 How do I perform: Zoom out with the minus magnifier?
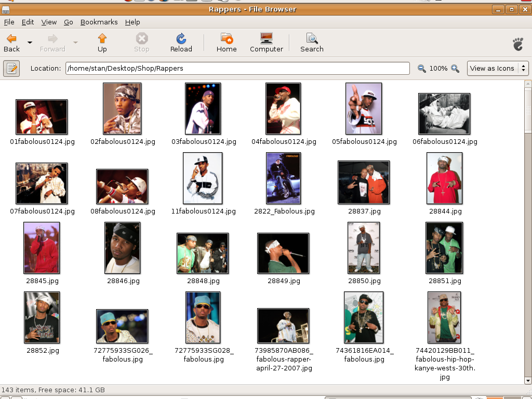click(x=422, y=69)
